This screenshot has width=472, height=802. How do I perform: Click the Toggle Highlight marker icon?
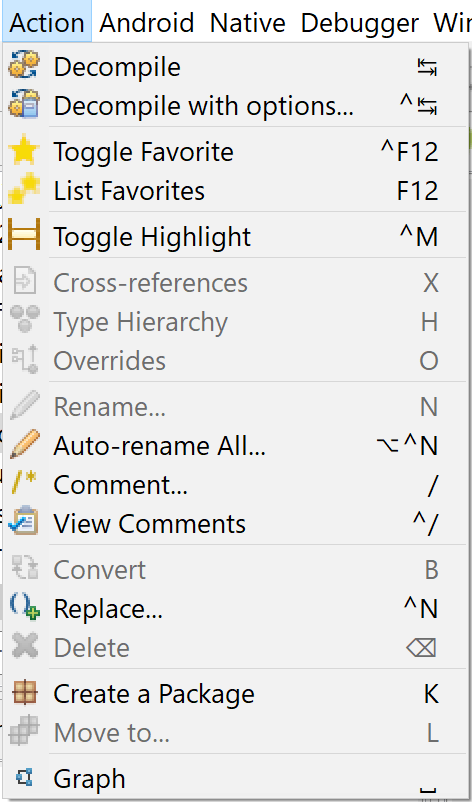point(24,237)
